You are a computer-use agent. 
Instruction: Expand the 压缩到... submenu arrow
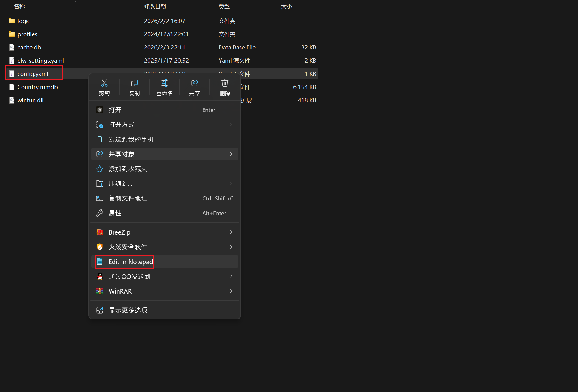pyautogui.click(x=231, y=184)
